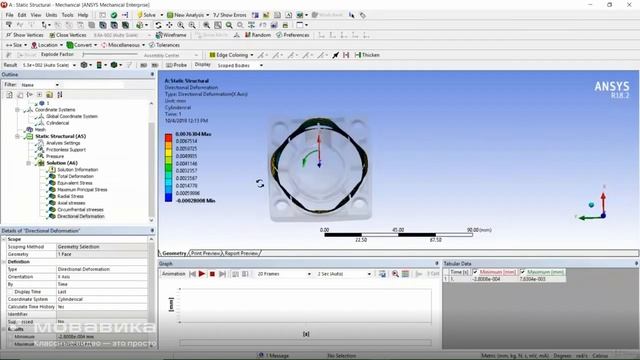
Task: Open the Help menu
Action: tap(83, 15)
